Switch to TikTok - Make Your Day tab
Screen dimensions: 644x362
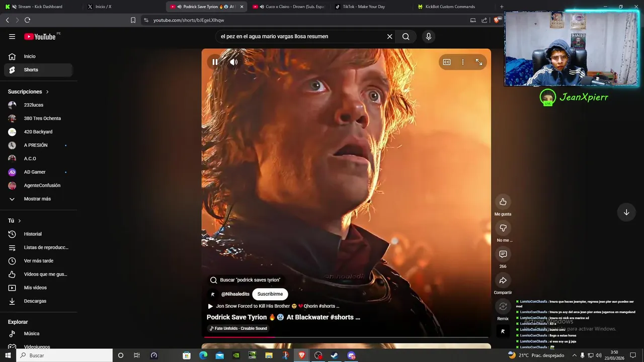pos(372,7)
